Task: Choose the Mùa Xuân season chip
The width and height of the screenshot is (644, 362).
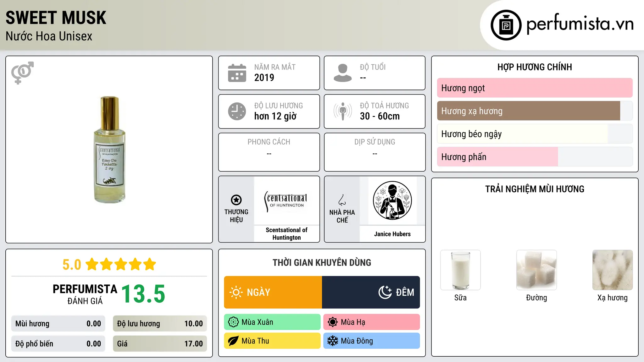Action: [272, 322]
